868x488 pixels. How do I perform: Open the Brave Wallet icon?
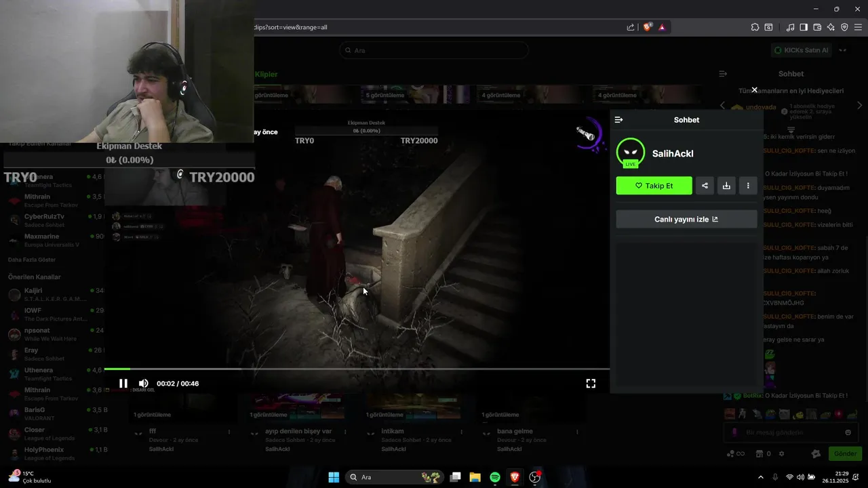coord(817,27)
